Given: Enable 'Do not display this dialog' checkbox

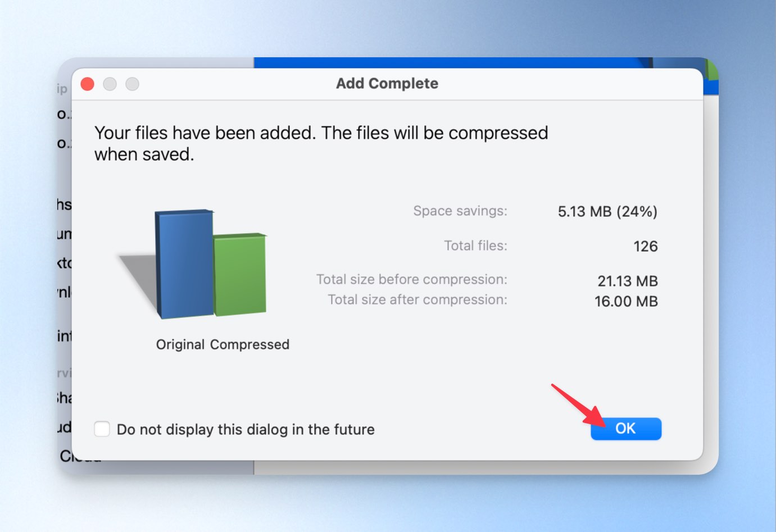Looking at the screenshot, I should (x=102, y=429).
